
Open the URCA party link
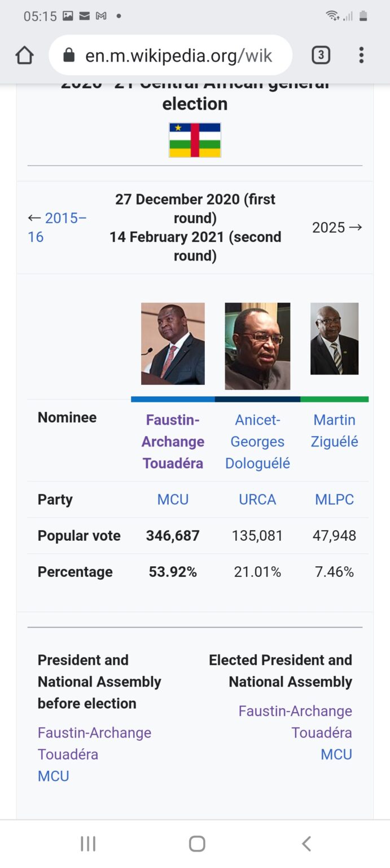[257, 500]
